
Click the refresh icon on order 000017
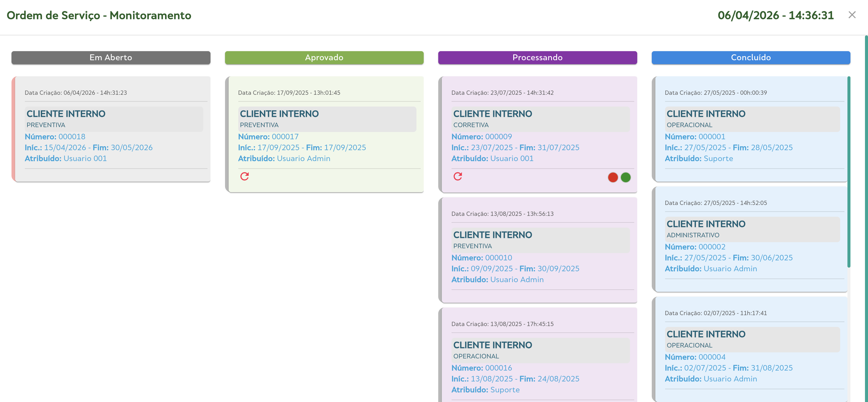tap(244, 176)
